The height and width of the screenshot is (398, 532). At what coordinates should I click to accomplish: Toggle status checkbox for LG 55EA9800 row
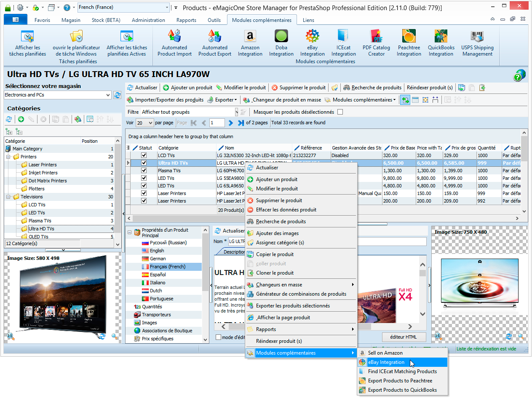(x=144, y=178)
